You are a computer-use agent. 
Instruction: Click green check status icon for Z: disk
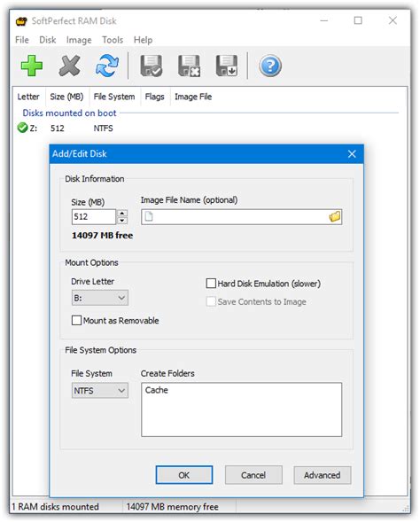pos(22,128)
